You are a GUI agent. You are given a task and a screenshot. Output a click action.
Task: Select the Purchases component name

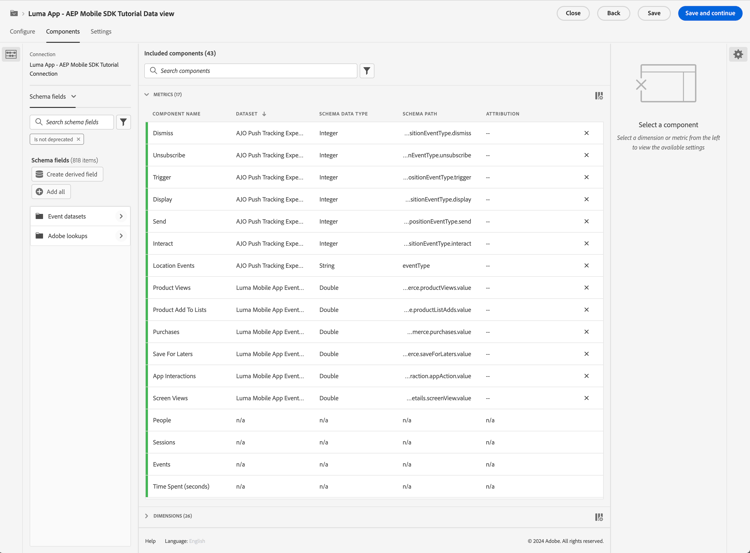coord(166,332)
